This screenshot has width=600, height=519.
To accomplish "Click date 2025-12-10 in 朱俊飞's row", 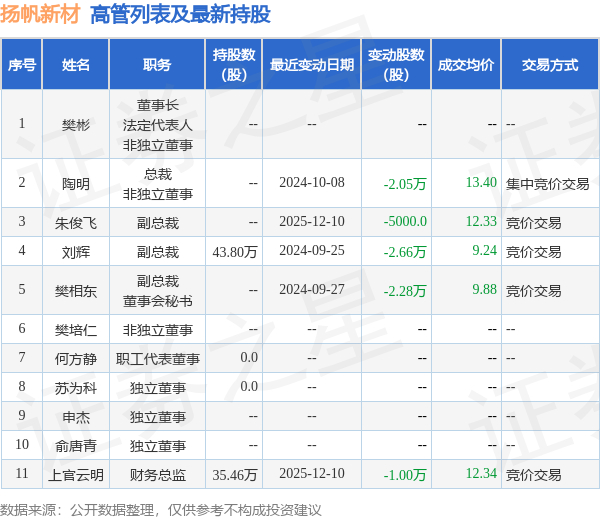I will [312, 222].
